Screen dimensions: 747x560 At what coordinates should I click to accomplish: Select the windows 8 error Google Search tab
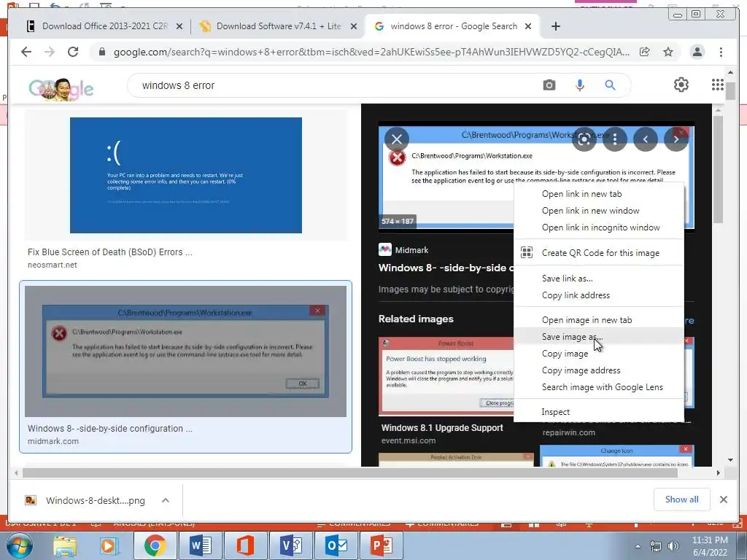point(454,26)
